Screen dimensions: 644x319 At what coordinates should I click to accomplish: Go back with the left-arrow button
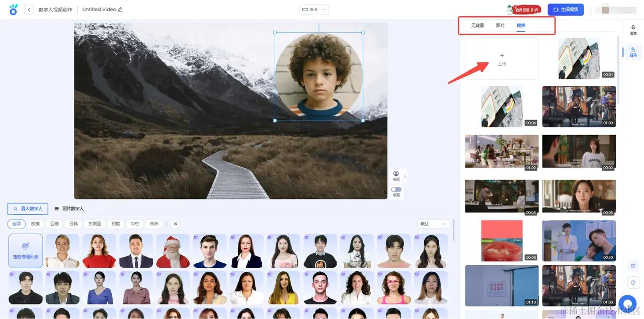[x=29, y=10]
